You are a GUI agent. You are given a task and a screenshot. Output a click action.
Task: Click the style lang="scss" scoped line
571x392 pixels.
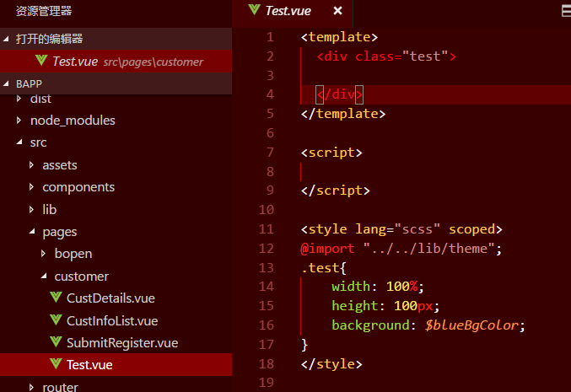click(x=401, y=229)
